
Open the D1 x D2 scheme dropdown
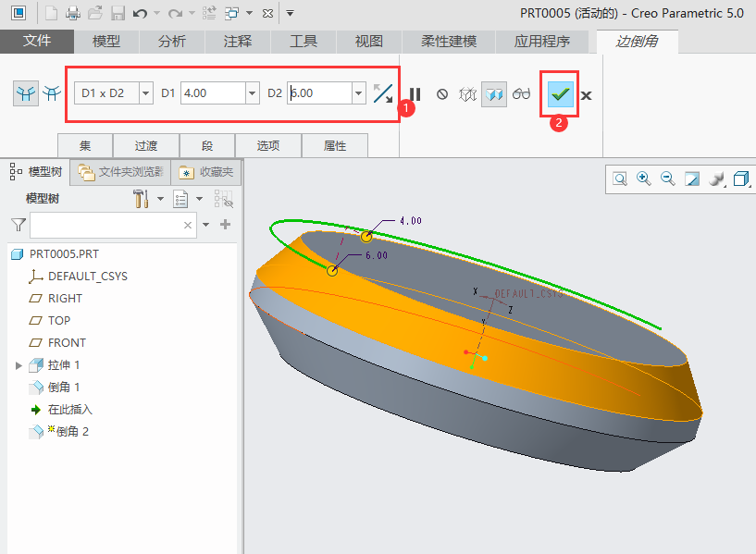[x=145, y=92]
